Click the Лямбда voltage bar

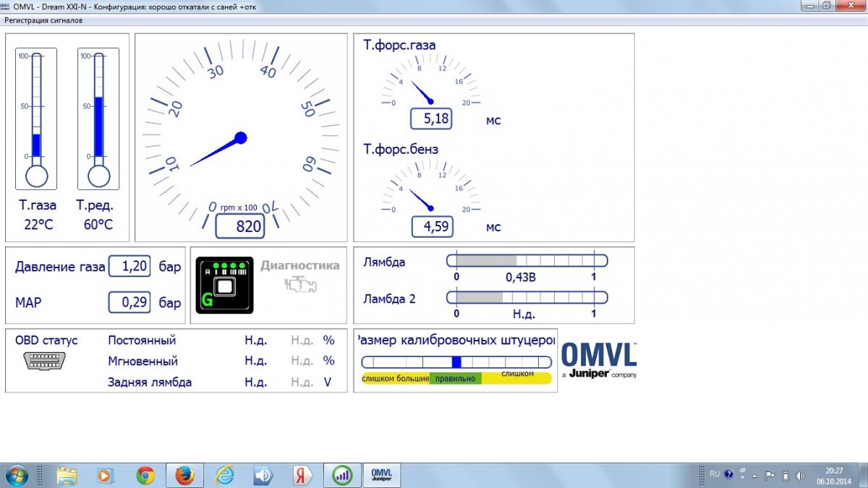click(x=527, y=260)
